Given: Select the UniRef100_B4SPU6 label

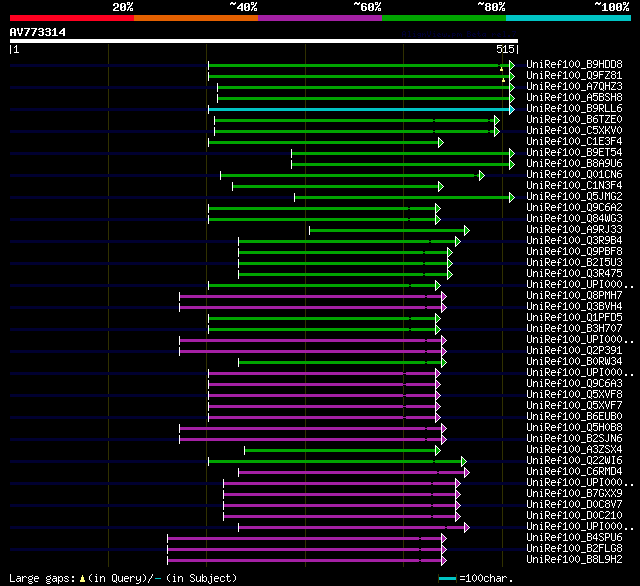Looking at the screenshot, I should coord(574,538).
